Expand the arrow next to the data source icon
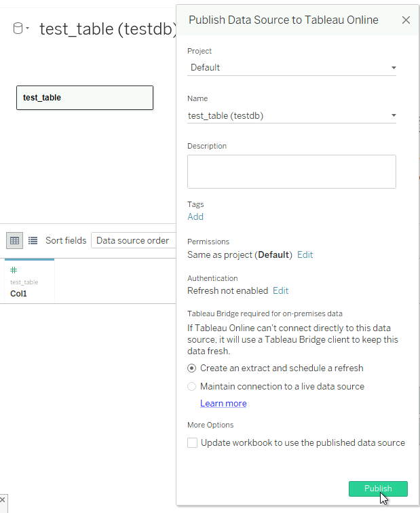Viewport: 420px width, 513px height. [x=27, y=28]
